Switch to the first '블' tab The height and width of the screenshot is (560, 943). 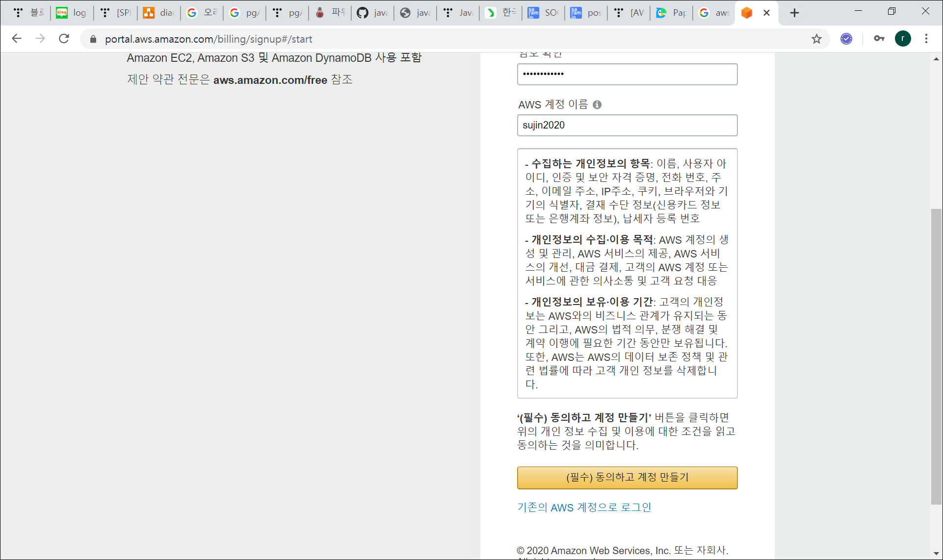click(x=28, y=13)
